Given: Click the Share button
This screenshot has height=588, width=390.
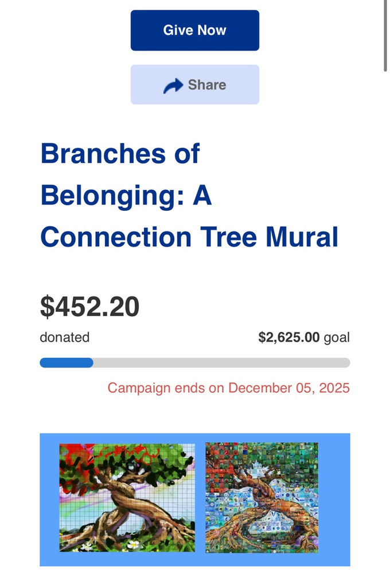Looking at the screenshot, I should tap(195, 84).
